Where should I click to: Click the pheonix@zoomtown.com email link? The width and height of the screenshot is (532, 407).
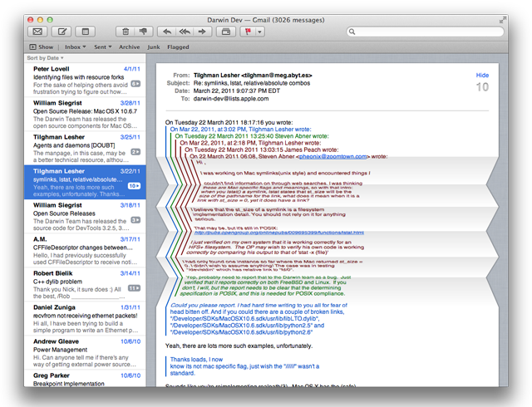[332, 156]
